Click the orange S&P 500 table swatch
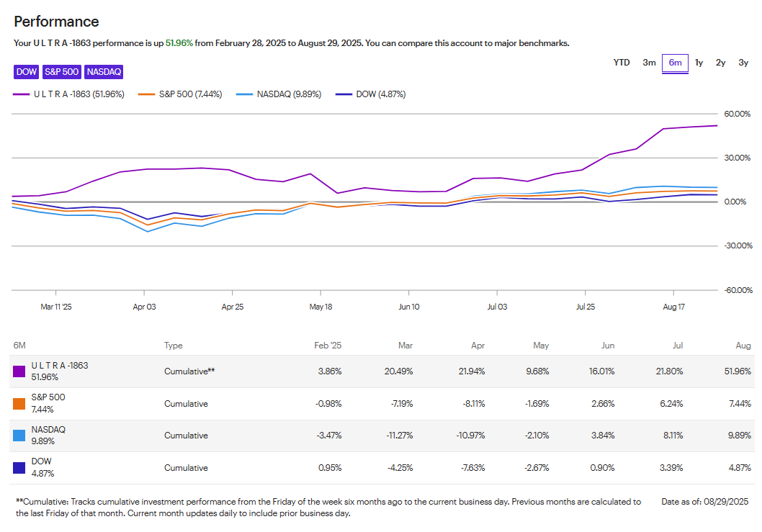Image resolution: width=762 pixels, height=532 pixels. coord(20,404)
